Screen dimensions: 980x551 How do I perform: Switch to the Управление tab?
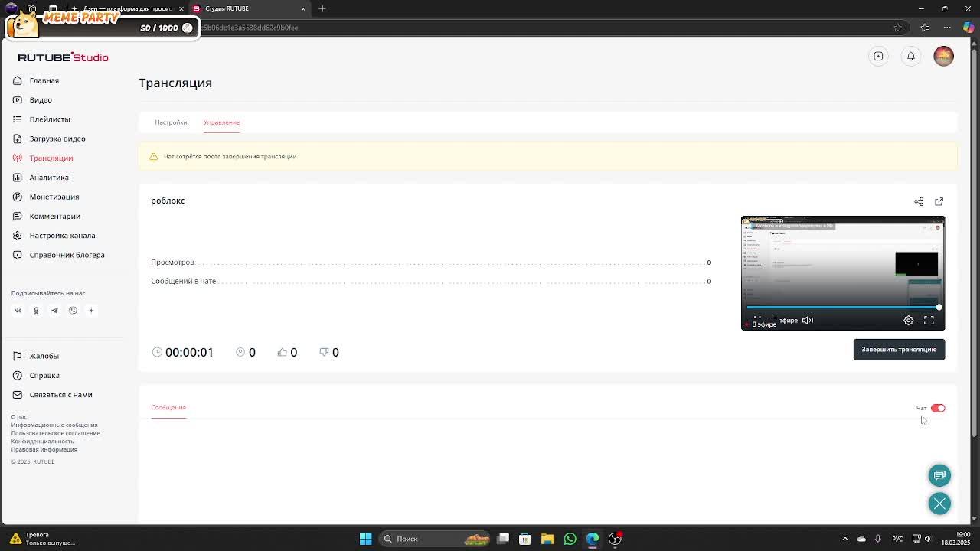[x=221, y=122]
